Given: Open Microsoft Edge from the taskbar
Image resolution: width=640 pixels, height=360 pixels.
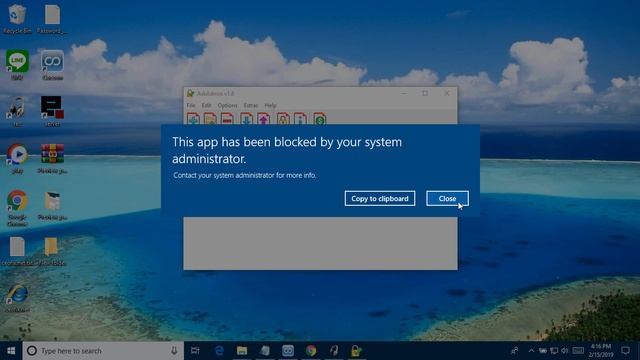Looking at the screenshot, I should pyautogui.click(x=219, y=351).
